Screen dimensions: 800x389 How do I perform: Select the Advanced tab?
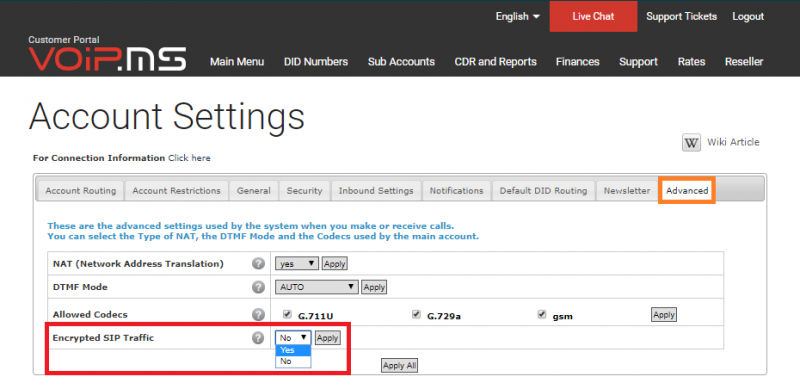click(x=687, y=191)
